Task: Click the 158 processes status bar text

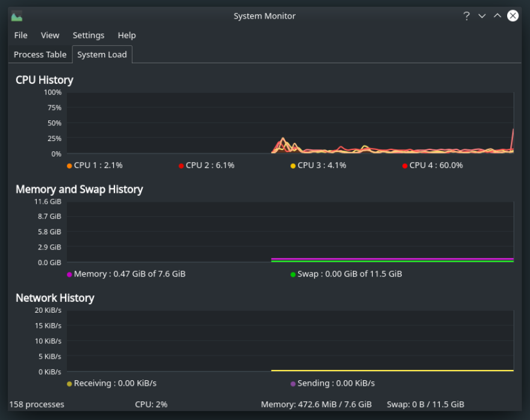Action: click(37, 404)
